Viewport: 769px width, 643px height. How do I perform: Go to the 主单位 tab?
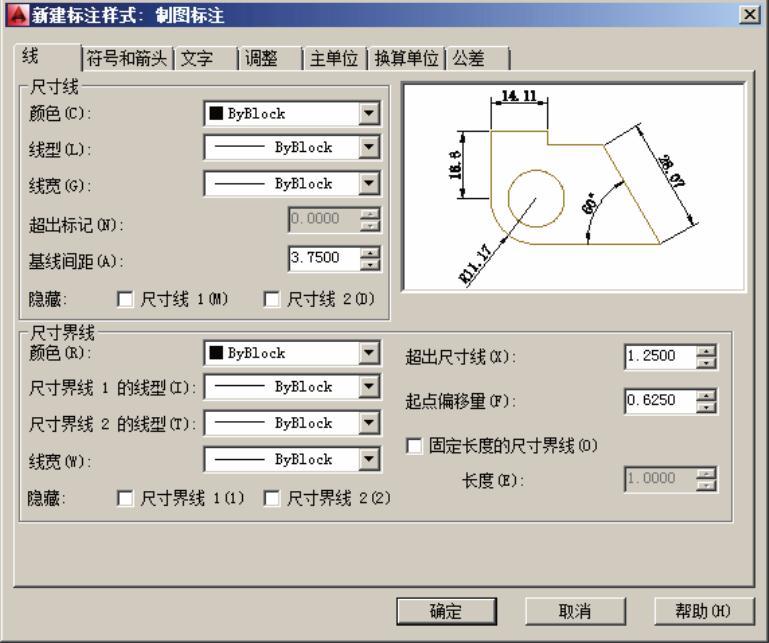[333, 59]
